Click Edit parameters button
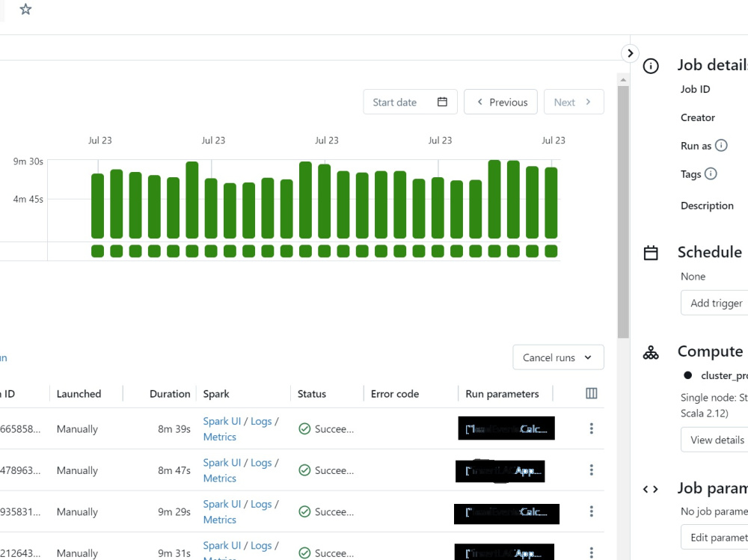This screenshot has height=560, width=748. pyautogui.click(x=714, y=537)
